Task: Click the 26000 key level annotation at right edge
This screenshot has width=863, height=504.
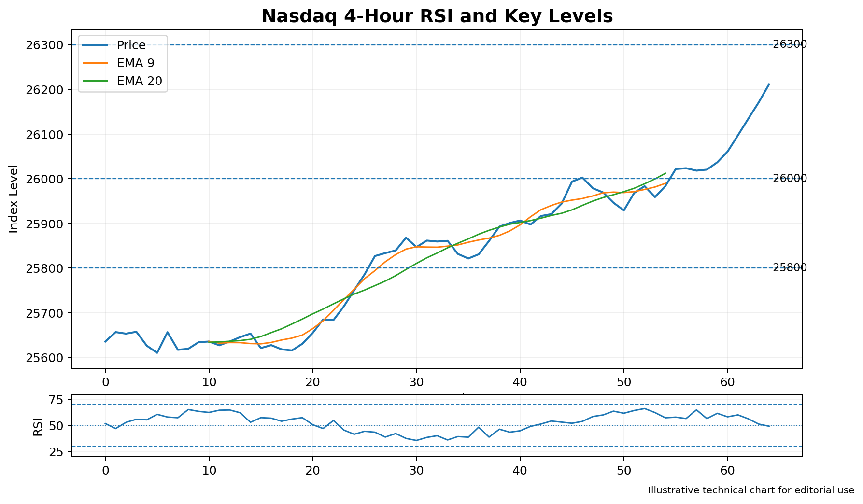Action: 790,178
